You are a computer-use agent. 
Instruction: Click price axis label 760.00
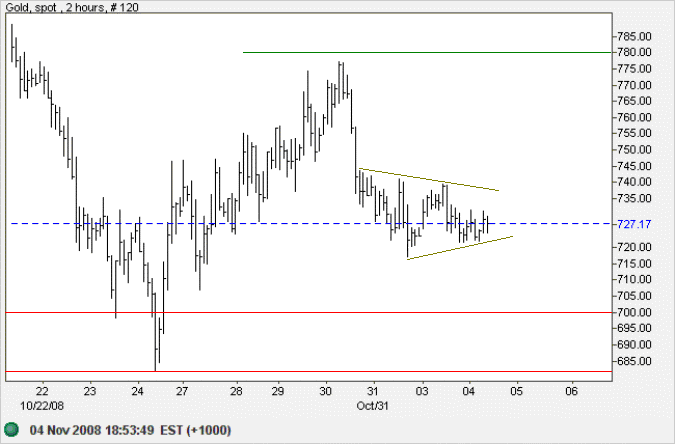[634, 117]
